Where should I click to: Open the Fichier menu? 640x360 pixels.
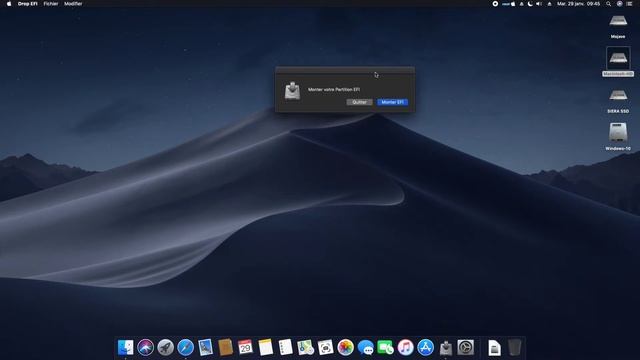pos(51,4)
